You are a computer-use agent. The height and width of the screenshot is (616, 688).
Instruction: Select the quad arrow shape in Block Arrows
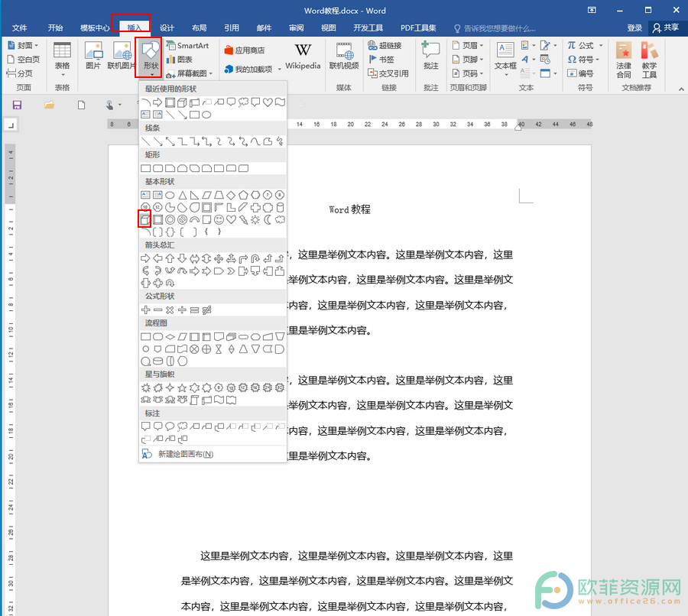tap(219, 258)
